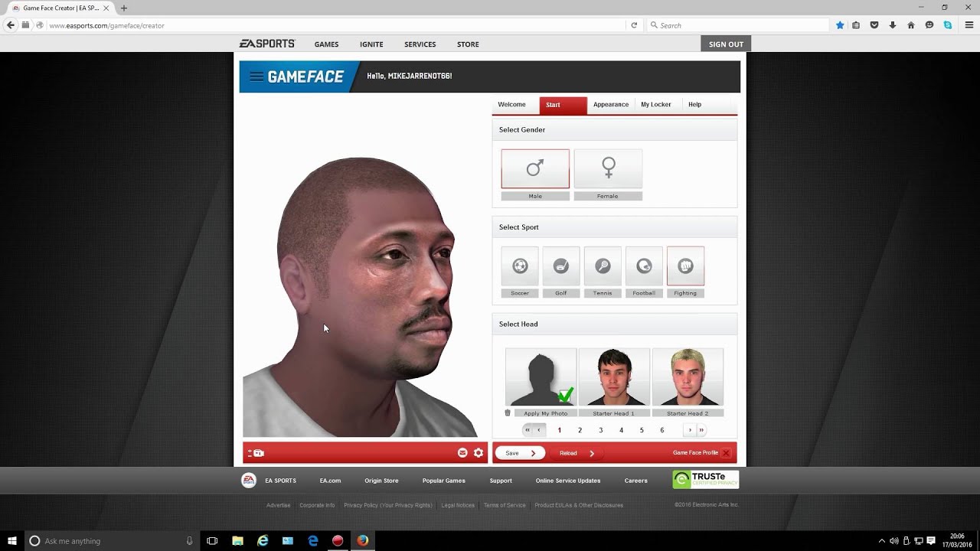
Task: Open the Help tab
Action: click(694, 105)
